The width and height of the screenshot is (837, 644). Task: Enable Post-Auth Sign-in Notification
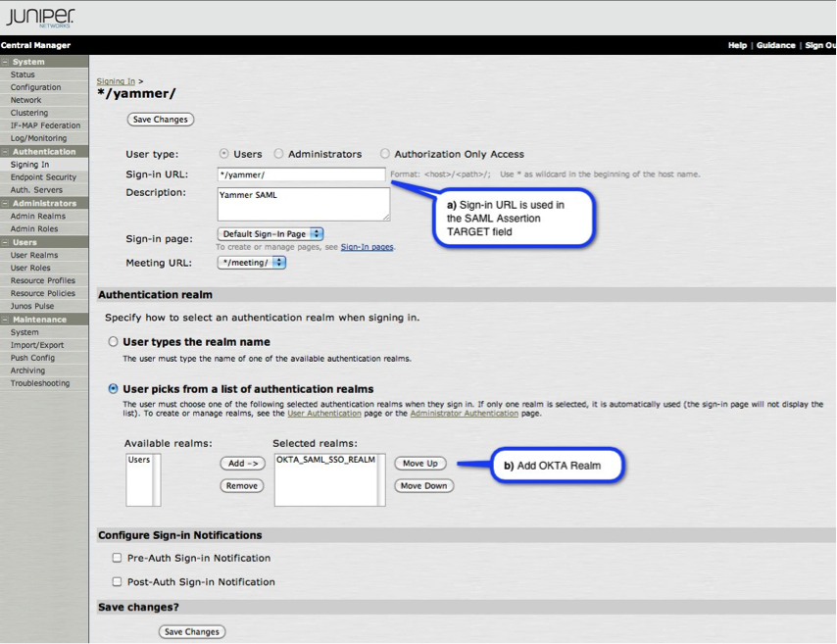(117, 582)
